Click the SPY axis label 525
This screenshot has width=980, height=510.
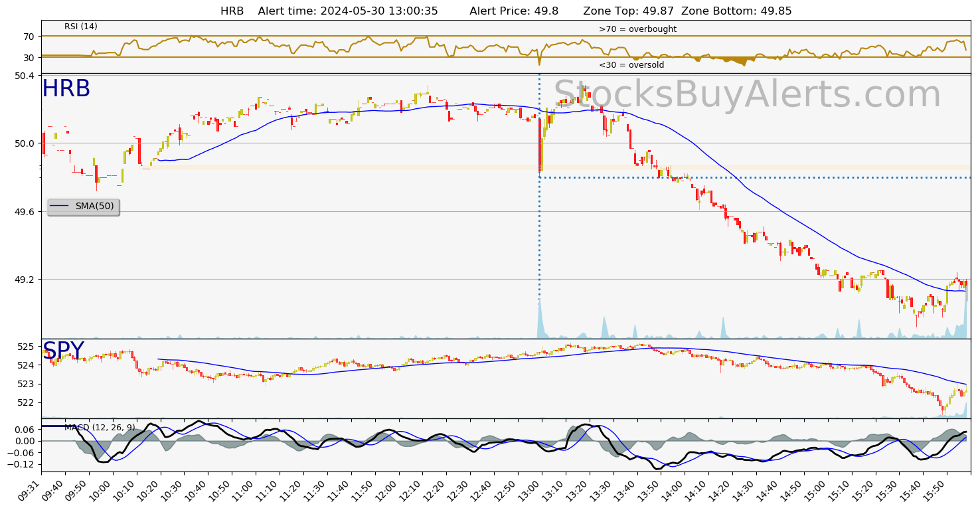[x=27, y=347]
